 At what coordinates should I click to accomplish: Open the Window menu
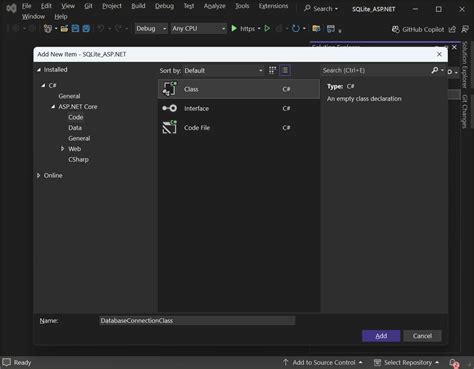click(x=33, y=16)
